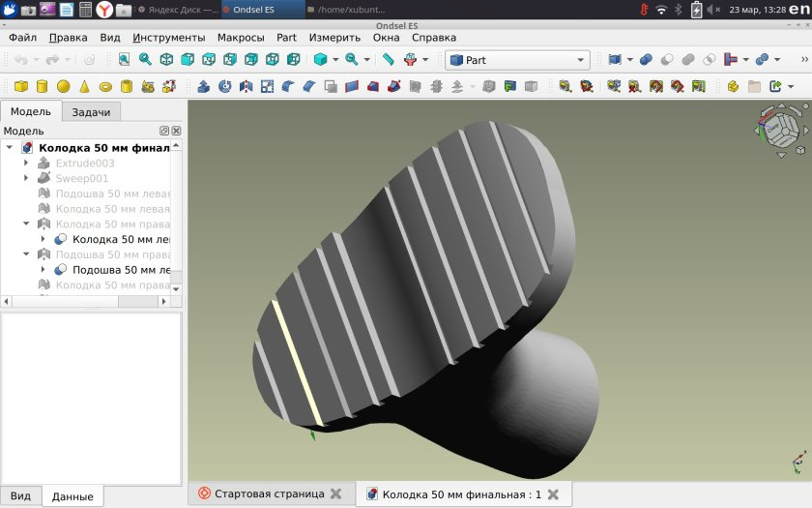Screen dimensions: 812x508
Task: Open the Part workbench dropdown
Action: tap(517, 60)
